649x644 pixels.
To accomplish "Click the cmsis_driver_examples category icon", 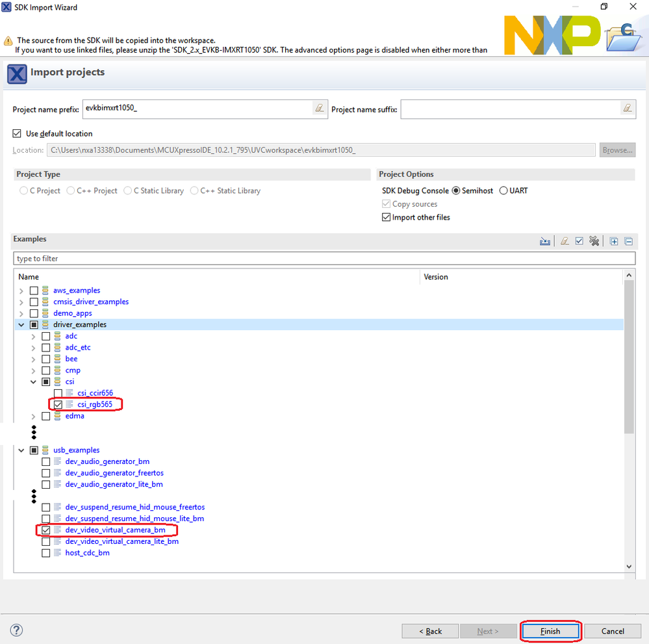I will pyautogui.click(x=45, y=302).
